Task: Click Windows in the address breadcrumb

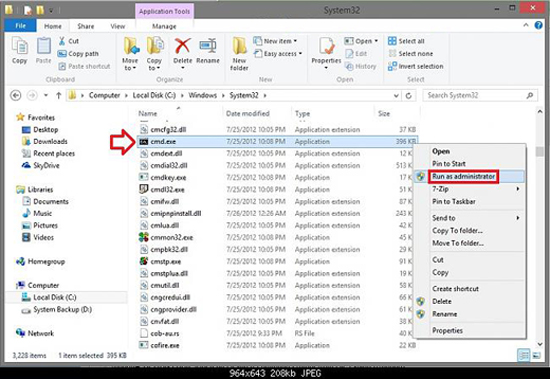Action: (202, 95)
